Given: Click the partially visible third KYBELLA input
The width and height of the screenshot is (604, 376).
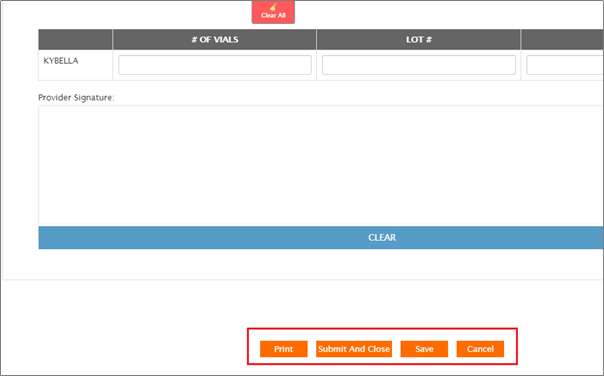Looking at the screenshot, I should (565, 65).
